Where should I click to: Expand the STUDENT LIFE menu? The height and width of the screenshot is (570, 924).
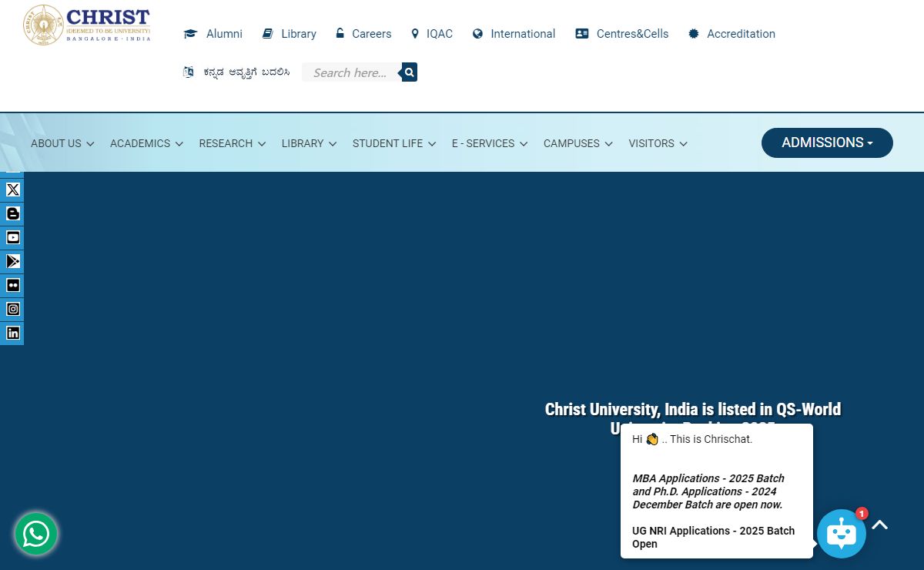(x=394, y=143)
